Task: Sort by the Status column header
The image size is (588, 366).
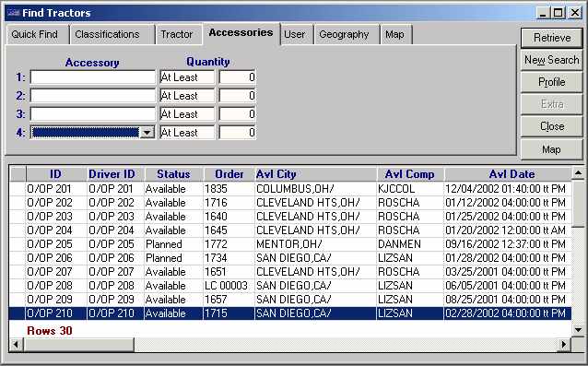Action: (173, 174)
